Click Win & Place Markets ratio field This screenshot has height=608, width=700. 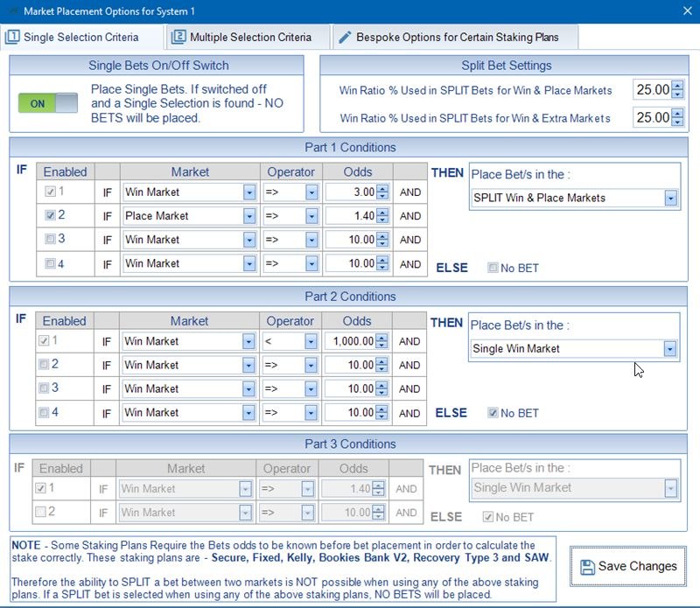tap(653, 90)
